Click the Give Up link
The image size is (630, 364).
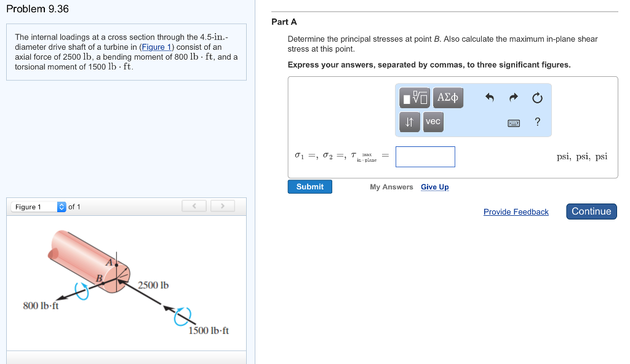434,186
